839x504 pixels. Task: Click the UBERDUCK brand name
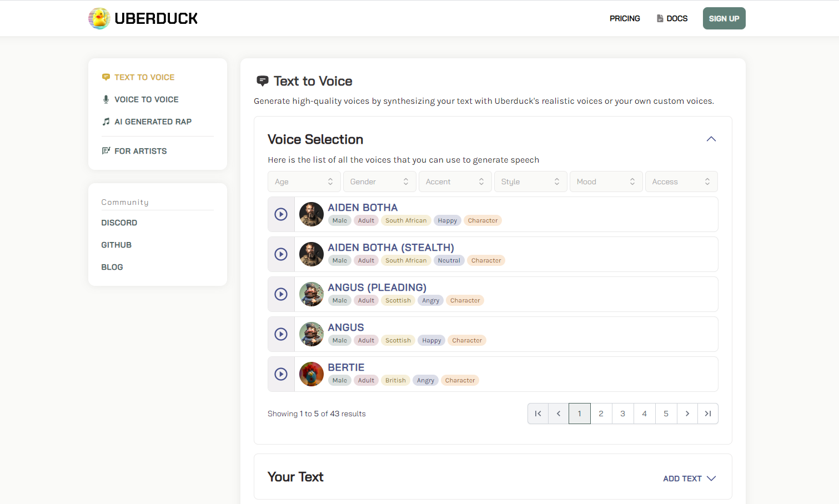[x=156, y=18]
